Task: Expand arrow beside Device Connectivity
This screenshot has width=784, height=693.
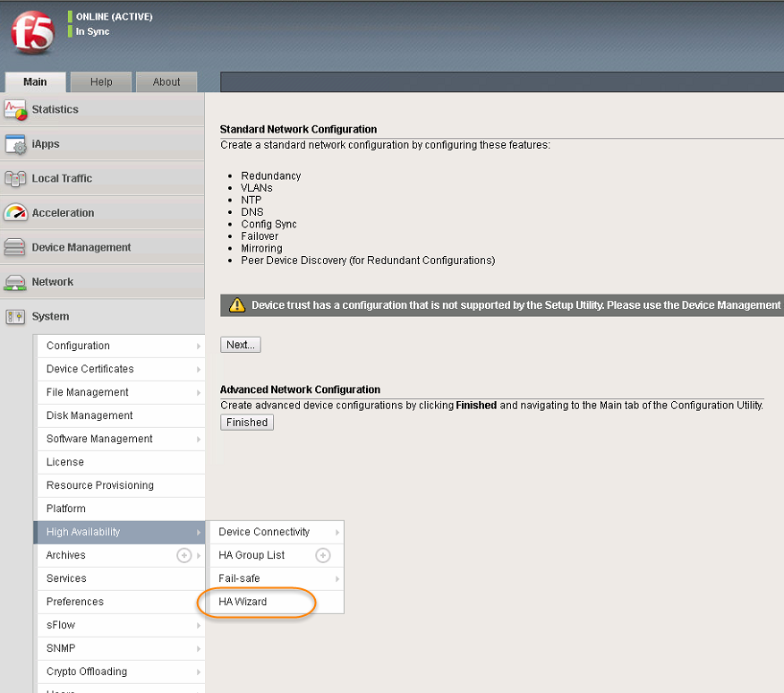Action: click(337, 533)
